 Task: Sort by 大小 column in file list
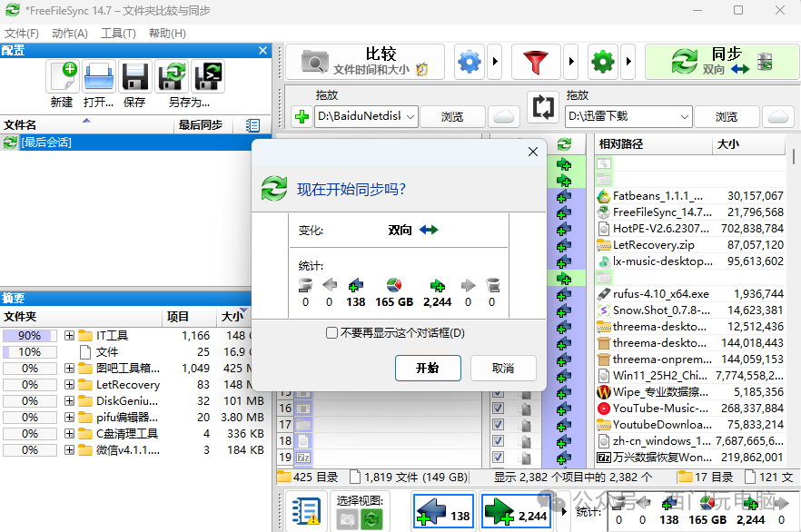[x=748, y=144]
